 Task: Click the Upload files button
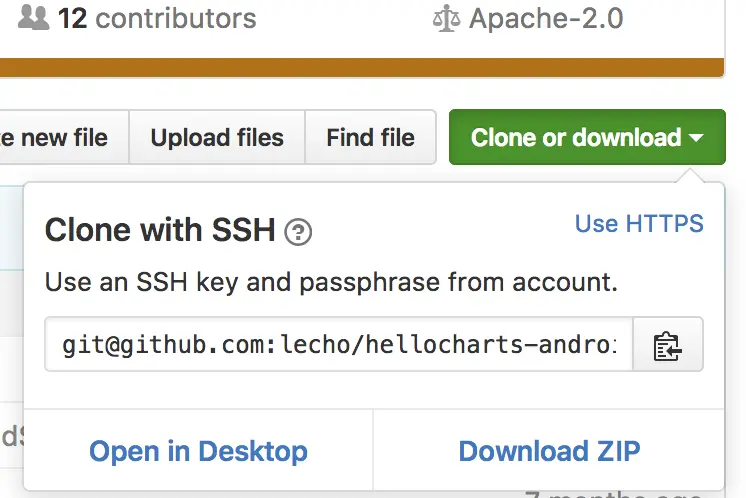tap(217, 137)
